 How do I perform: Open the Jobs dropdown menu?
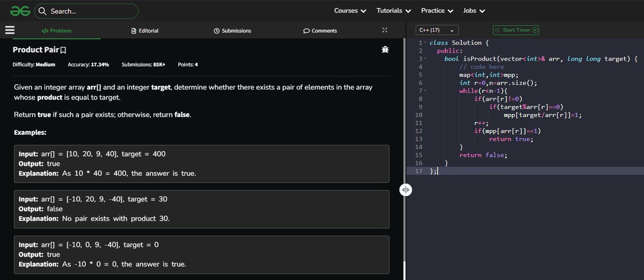[x=474, y=11]
